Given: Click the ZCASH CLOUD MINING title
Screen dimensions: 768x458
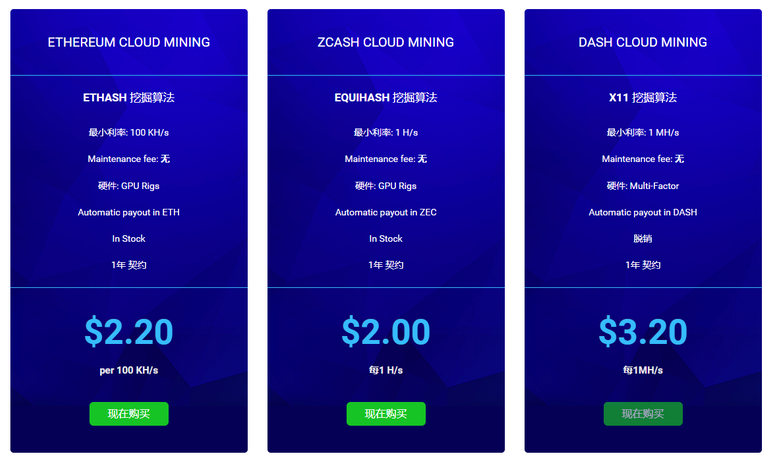Looking at the screenshot, I should point(386,42).
